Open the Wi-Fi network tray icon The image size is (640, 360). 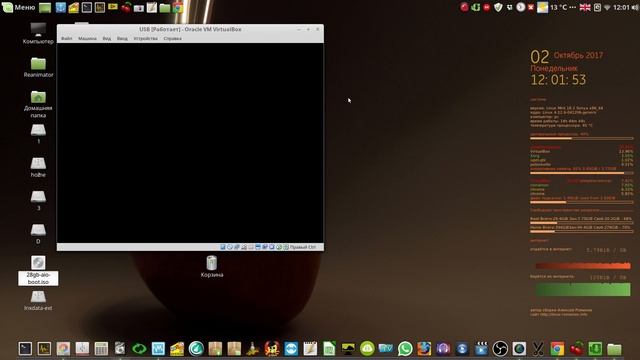tap(607, 7)
